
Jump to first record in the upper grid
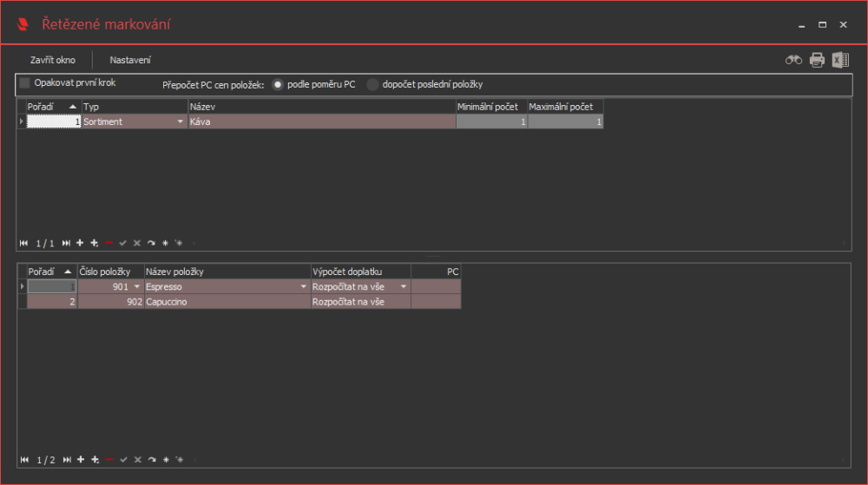23,243
